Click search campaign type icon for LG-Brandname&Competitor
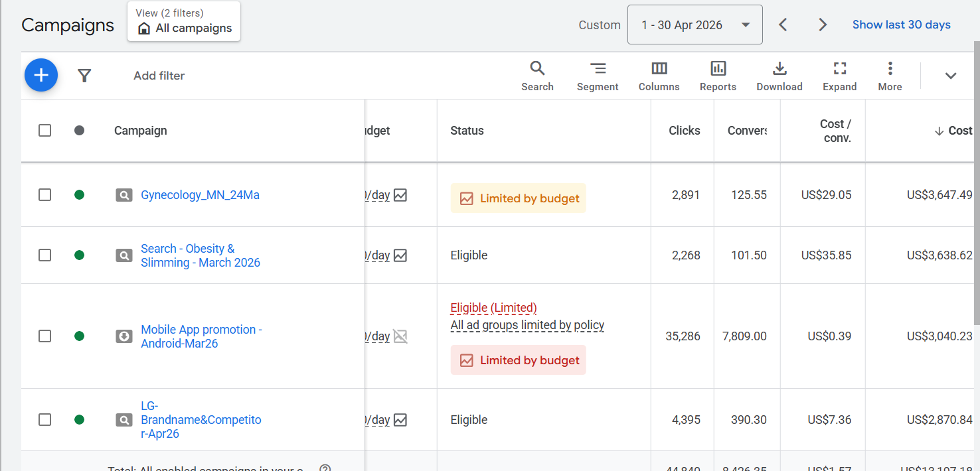Screen dimensions: 980x471 [x=124, y=420]
